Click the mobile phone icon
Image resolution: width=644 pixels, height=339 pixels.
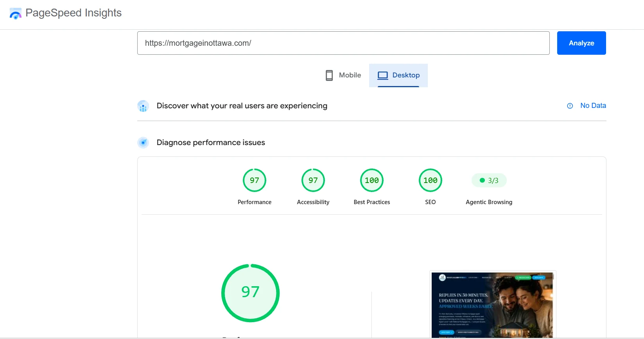pos(329,75)
